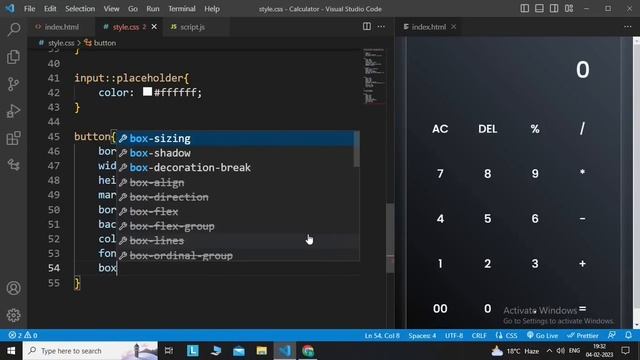Open the Windows Start menu

click(11, 351)
